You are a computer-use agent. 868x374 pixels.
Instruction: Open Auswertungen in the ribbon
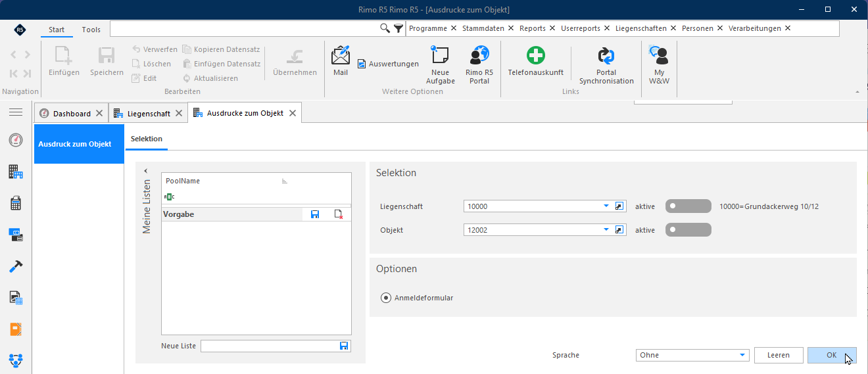tap(388, 64)
